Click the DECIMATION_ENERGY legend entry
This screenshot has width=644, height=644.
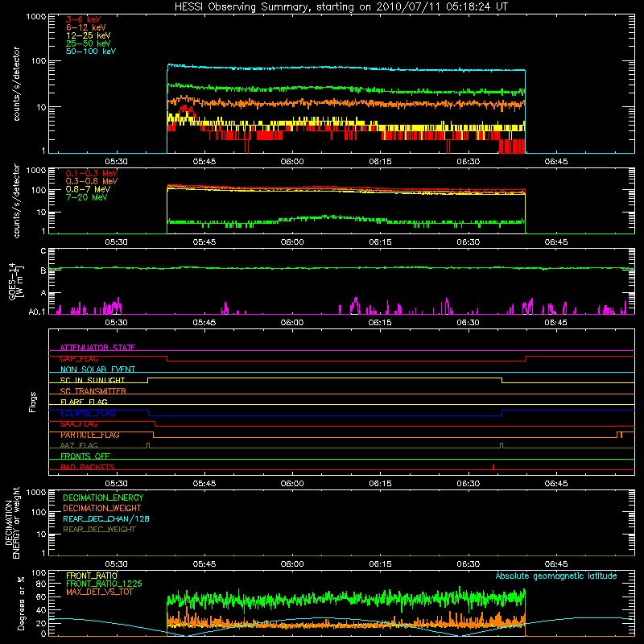103,497
